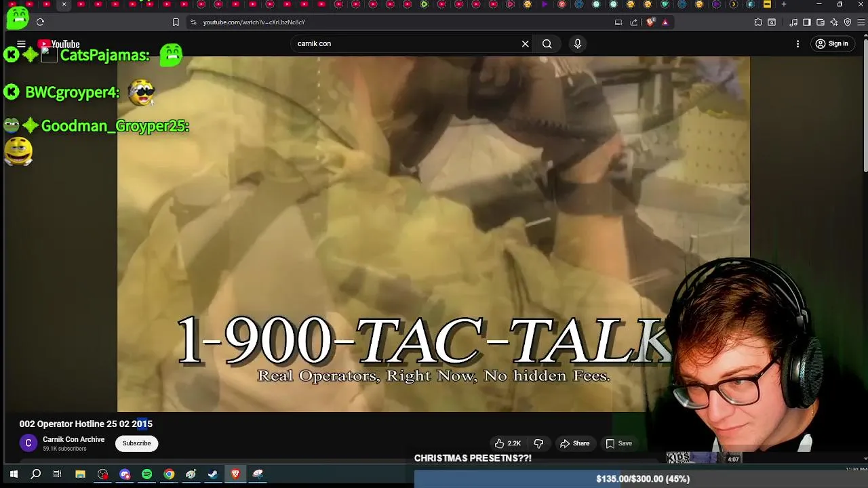
Task: Toggle the browser sidebar panel
Action: [807, 22]
